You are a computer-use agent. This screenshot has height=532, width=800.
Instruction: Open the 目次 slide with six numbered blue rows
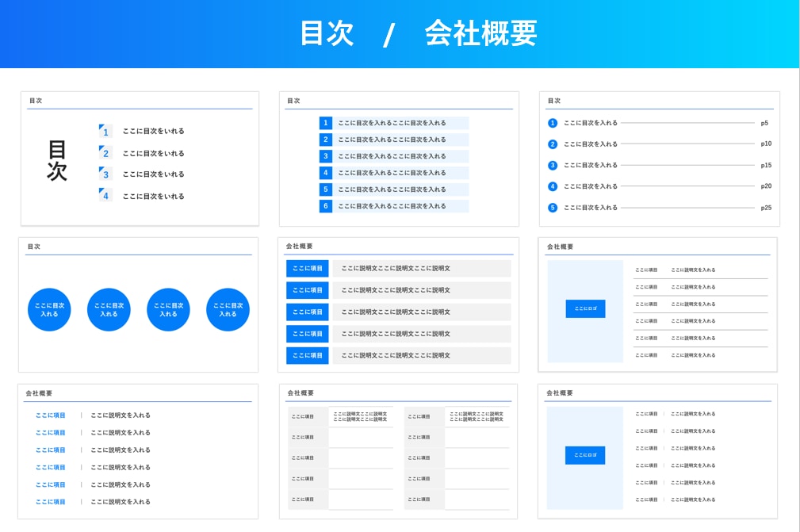click(x=399, y=159)
